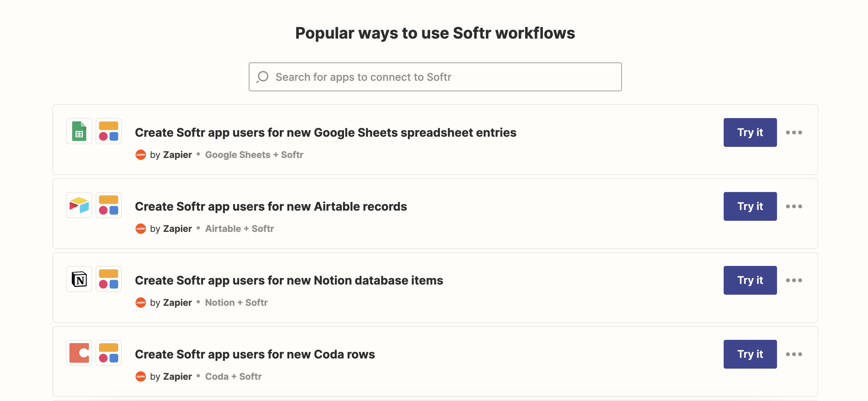Screen dimensions: 868x401
Task: Open the three-dot menu on the Airtable workflow
Action: 794,206
